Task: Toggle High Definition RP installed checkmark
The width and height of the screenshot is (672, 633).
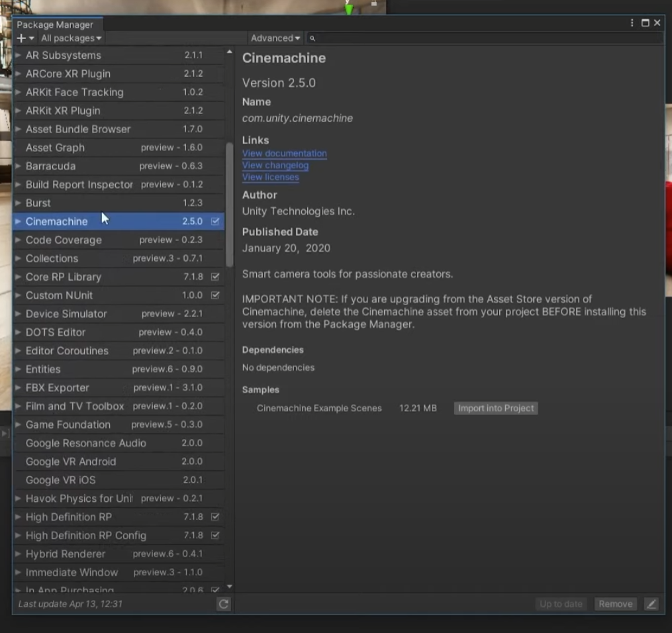Action: [x=215, y=517]
